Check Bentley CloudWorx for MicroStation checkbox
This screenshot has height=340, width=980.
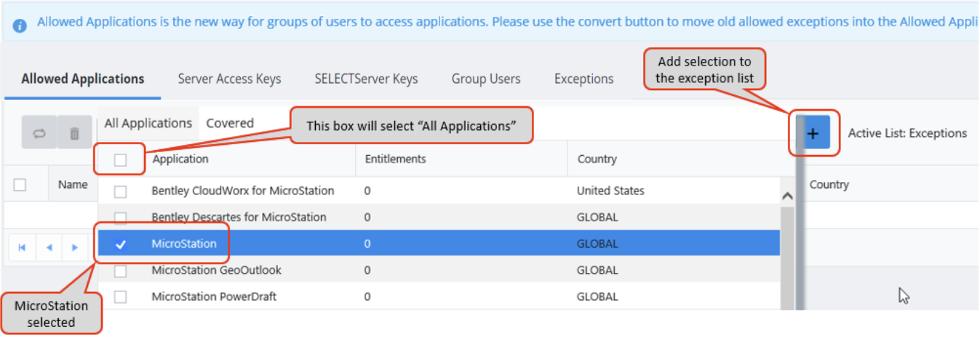pos(121,191)
